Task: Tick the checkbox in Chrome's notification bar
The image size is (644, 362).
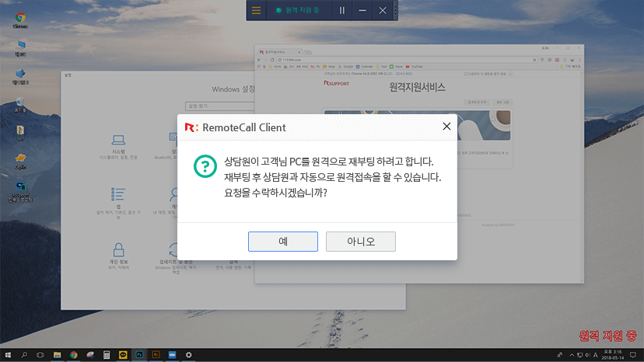Action: [x=466, y=74]
